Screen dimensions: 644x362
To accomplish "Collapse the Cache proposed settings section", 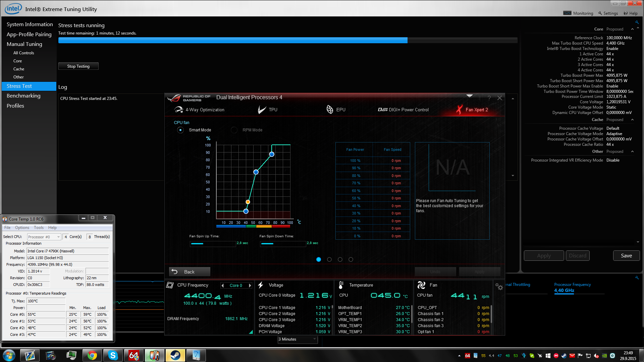I will pos(632,120).
